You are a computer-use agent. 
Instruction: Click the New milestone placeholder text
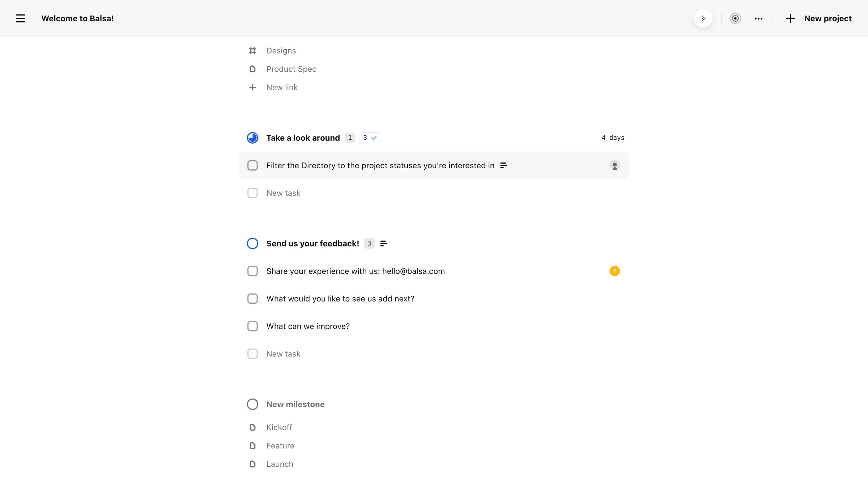[x=295, y=404]
